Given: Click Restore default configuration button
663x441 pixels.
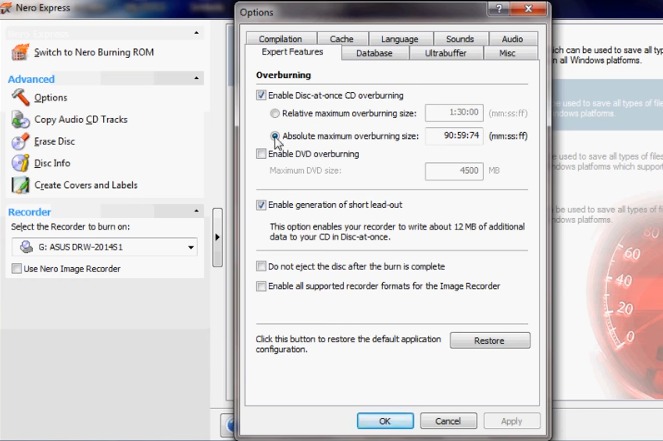Looking at the screenshot, I should [x=490, y=340].
